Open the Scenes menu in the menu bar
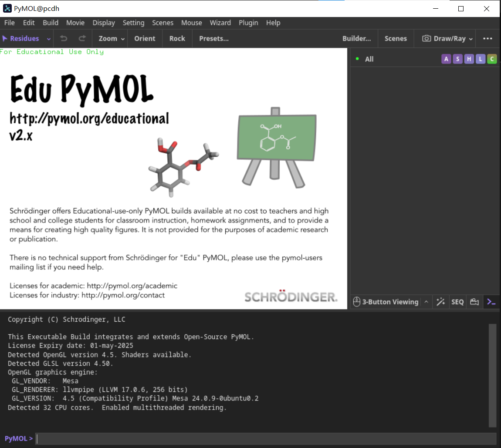The height and width of the screenshot is (448, 501). pyautogui.click(x=162, y=23)
